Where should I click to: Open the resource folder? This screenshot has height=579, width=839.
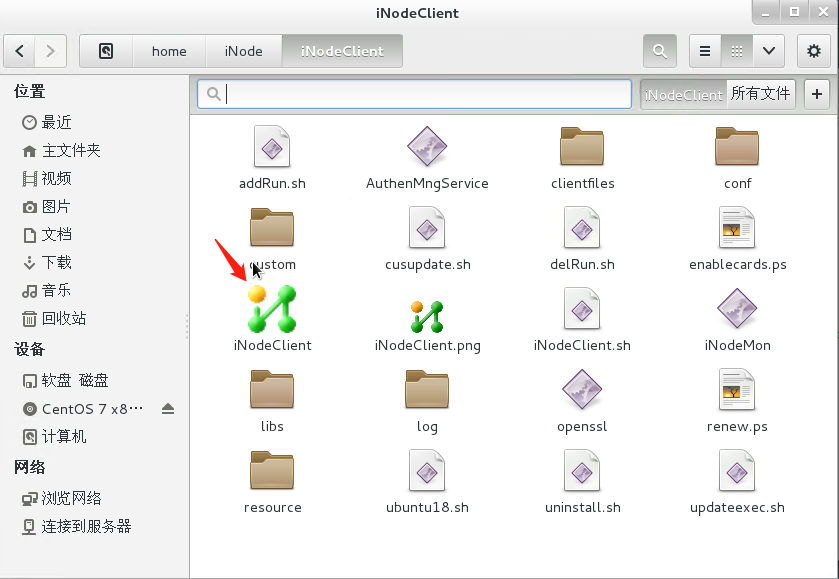tap(272, 470)
